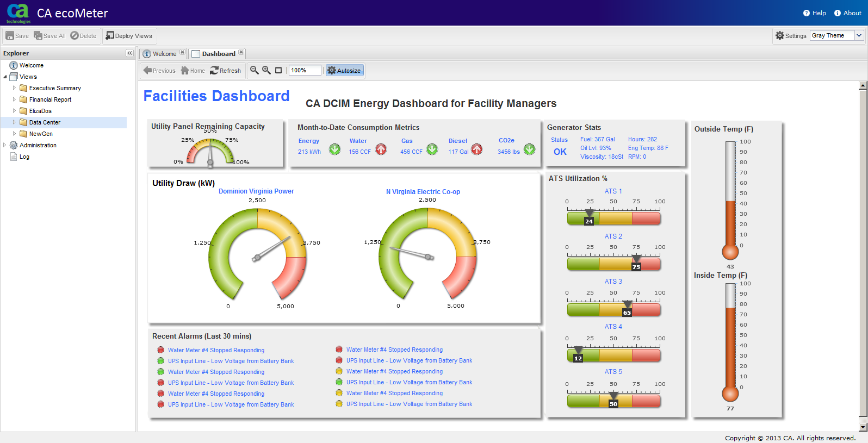Viewport: 868px width, 443px height.
Task: Click the Utility Panel Remaining Capacity gauge
Action: pyautogui.click(x=210, y=151)
